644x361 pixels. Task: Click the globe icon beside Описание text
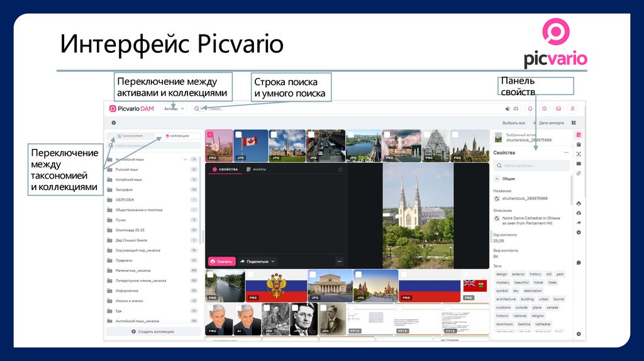click(497, 218)
